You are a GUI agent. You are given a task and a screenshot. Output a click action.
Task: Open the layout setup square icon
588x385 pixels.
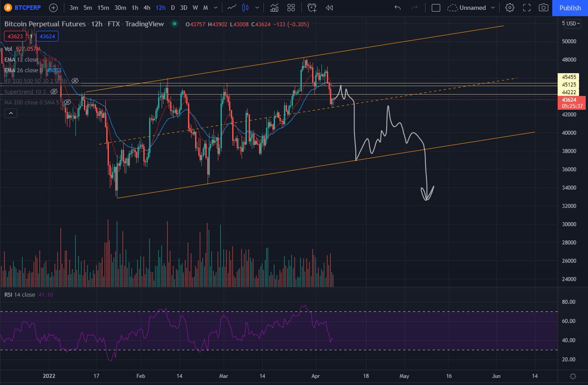(x=436, y=8)
